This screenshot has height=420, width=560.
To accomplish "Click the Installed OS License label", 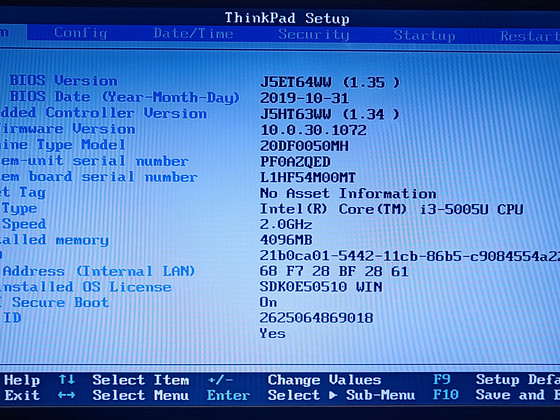I will point(86,287).
